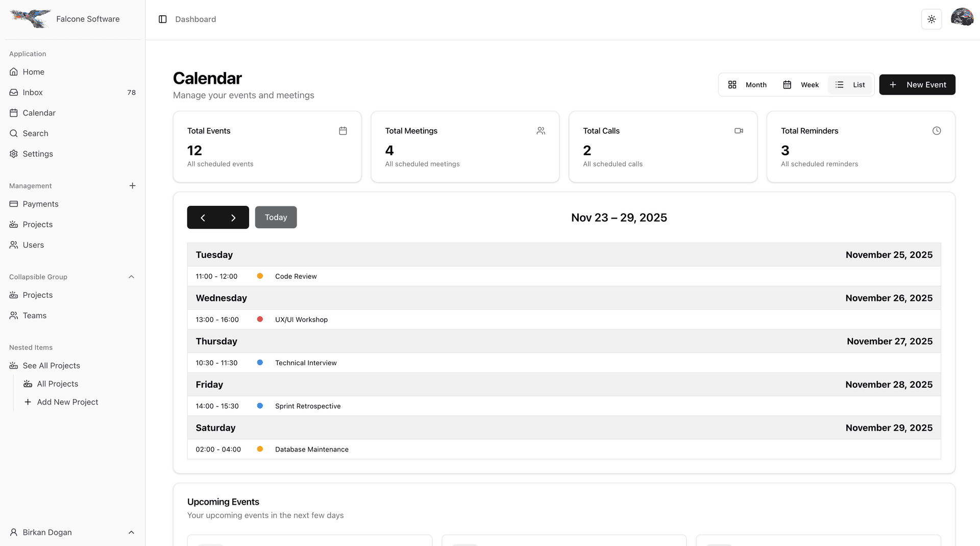Screen dimensions: 980x546
Task: Click the sidebar collapse icon next to Dashboard
Action: click(162, 19)
